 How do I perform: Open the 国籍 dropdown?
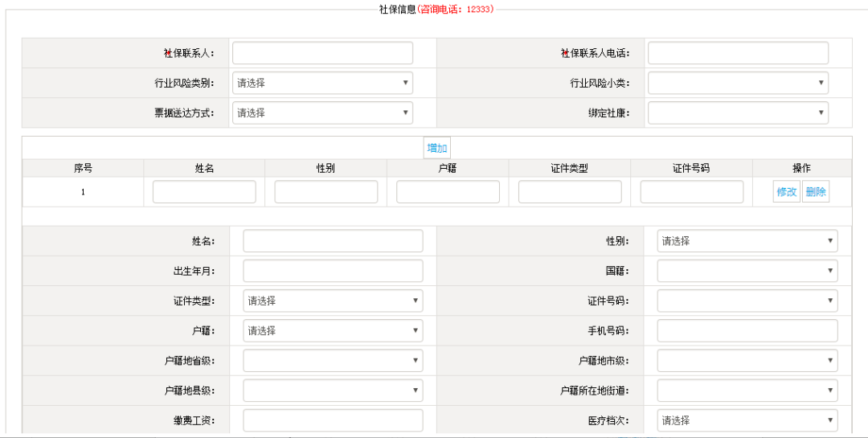[x=747, y=272]
